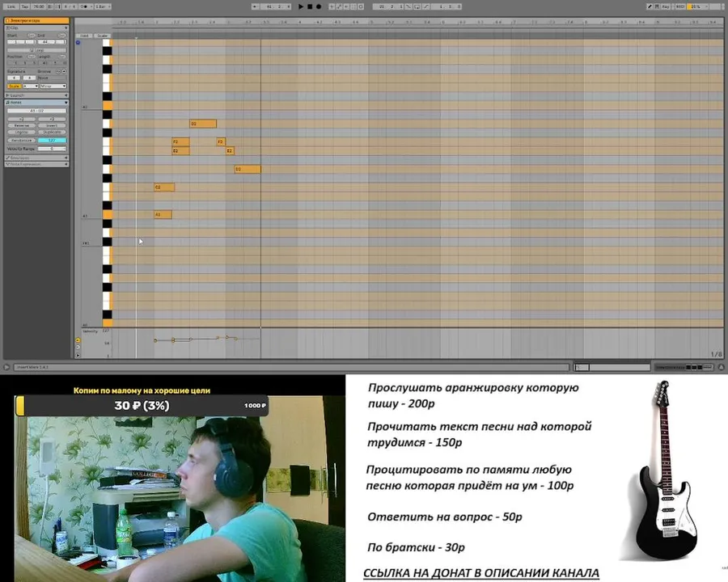Toggle the clip Loop button
This screenshot has height=582, width=728.
tap(36, 50)
